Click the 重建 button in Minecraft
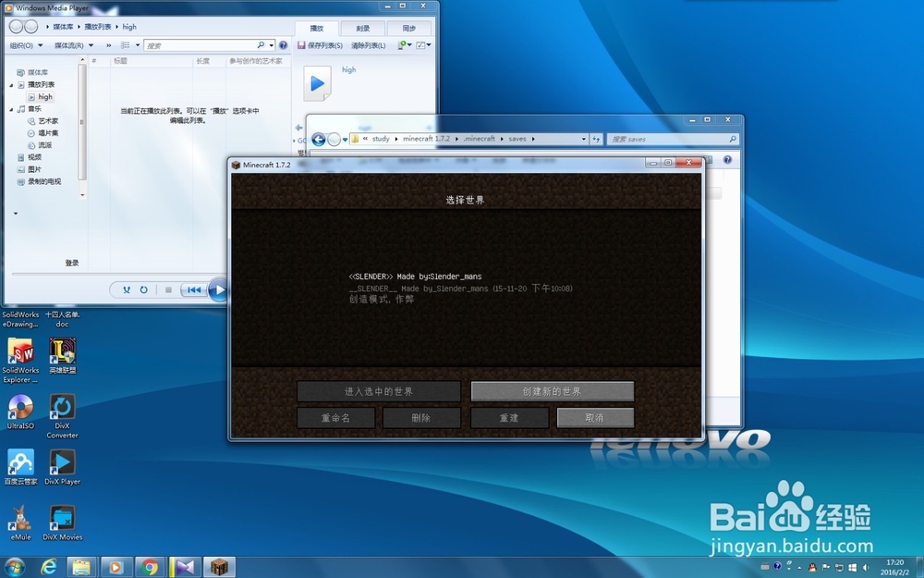The height and width of the screenshot is (578, 924). point(509,418)
